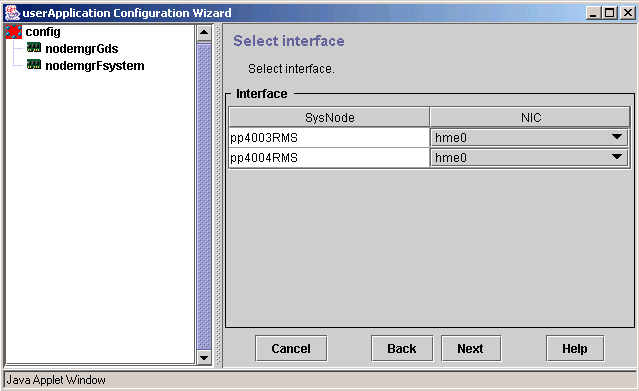The image size is (639, 391).
Task: Select the pp4003RMS SysNode cell
Action: pyautogui.click(x=329, y=137)
